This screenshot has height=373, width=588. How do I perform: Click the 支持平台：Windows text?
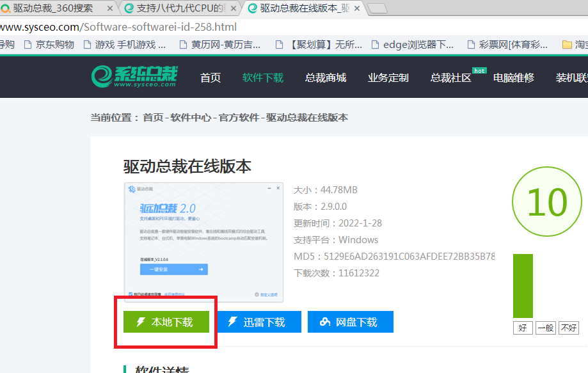(336, 240)
